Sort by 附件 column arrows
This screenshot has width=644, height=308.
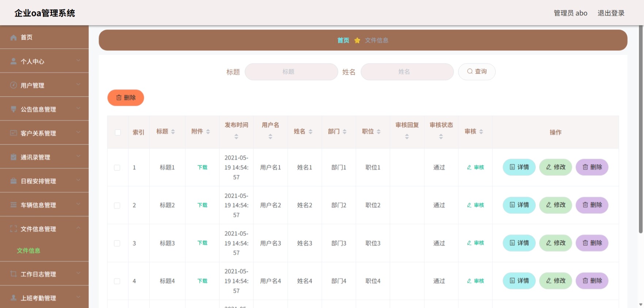208,132
